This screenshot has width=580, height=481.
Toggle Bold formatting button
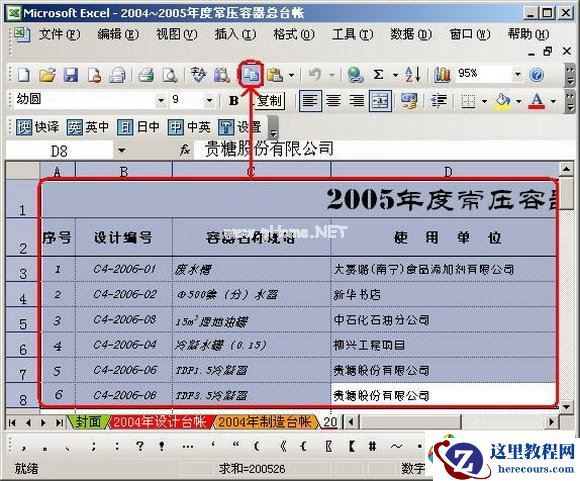point(233,100)
